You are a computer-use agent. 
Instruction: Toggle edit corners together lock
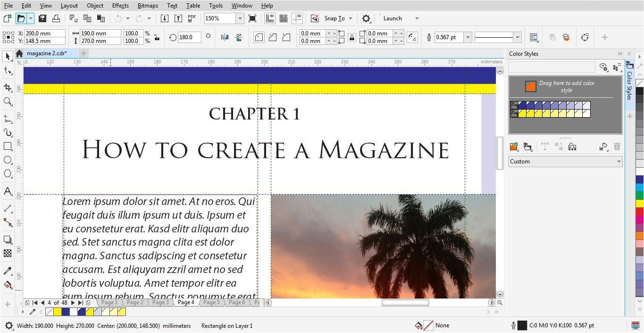(x=351, y=37)
